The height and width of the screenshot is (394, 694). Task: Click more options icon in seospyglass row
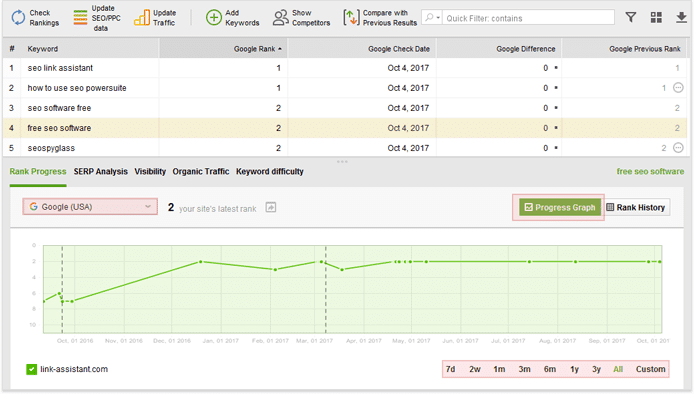pos(678,148)
